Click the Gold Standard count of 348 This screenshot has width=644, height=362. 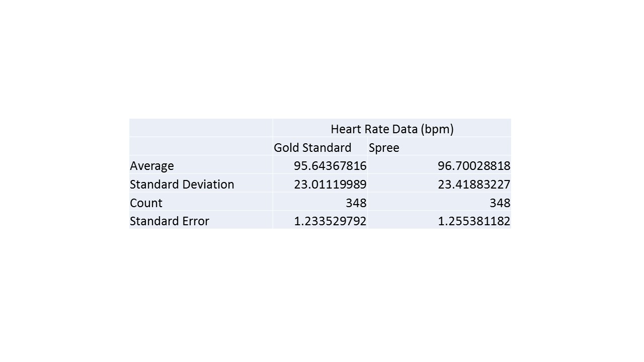point(356,203)
